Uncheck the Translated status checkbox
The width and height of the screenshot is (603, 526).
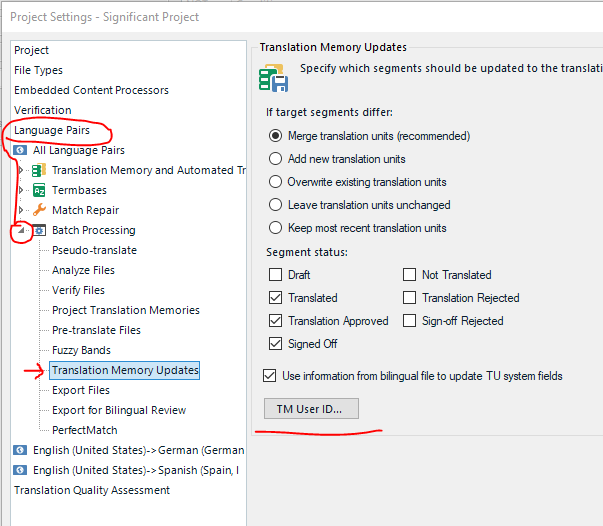click(x=275, y=298)
